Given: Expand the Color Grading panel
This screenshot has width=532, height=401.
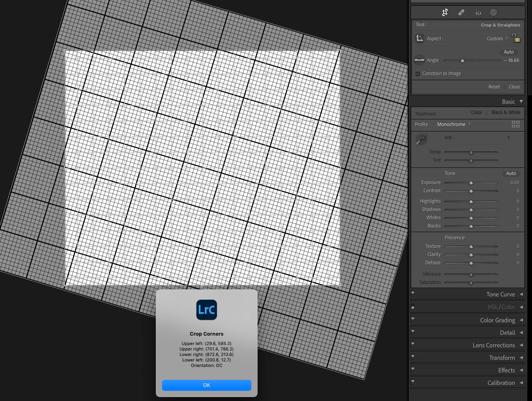Looking at the screenshot, I should (521, 320).
